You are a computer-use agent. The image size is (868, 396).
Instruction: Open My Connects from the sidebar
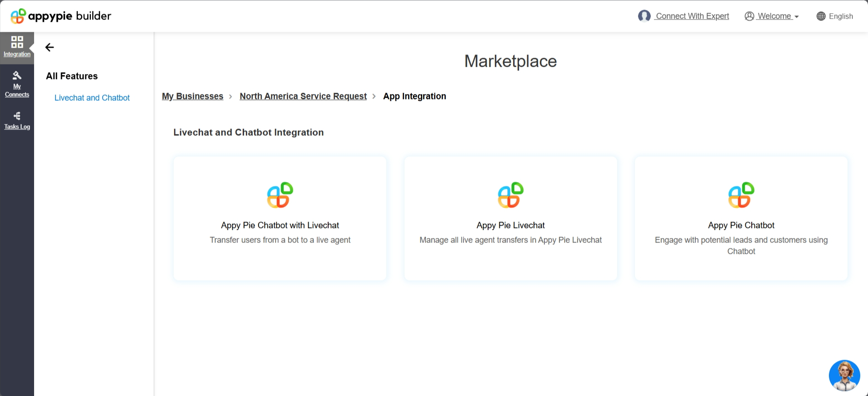(x=17, y=84)
